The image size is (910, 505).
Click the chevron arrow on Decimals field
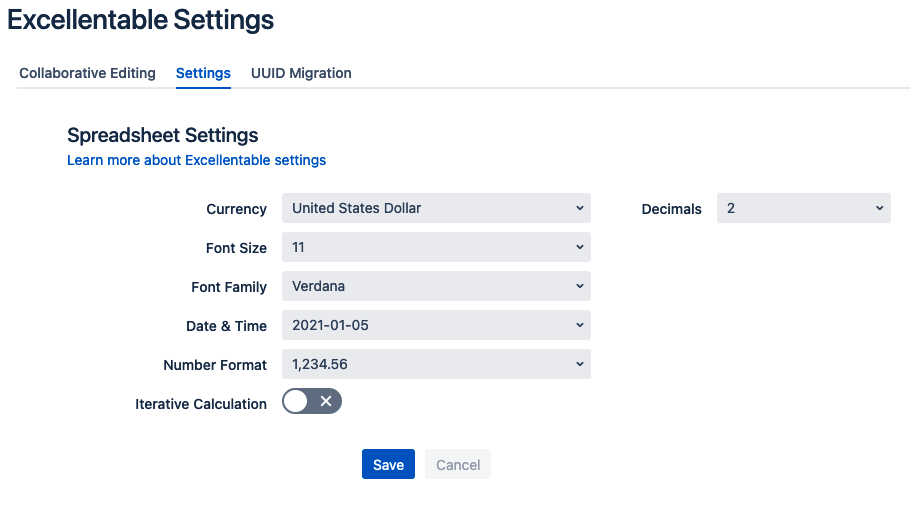point(879,208)
